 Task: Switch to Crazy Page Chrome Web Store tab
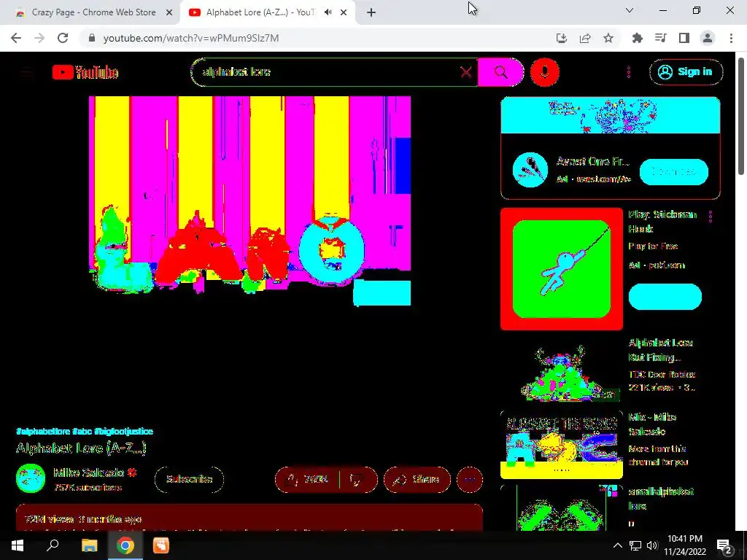pyautogui.click(x=93, y=12)
